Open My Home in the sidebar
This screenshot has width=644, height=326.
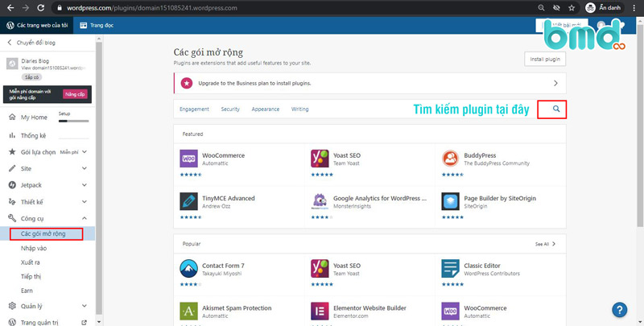click(34, 118)
